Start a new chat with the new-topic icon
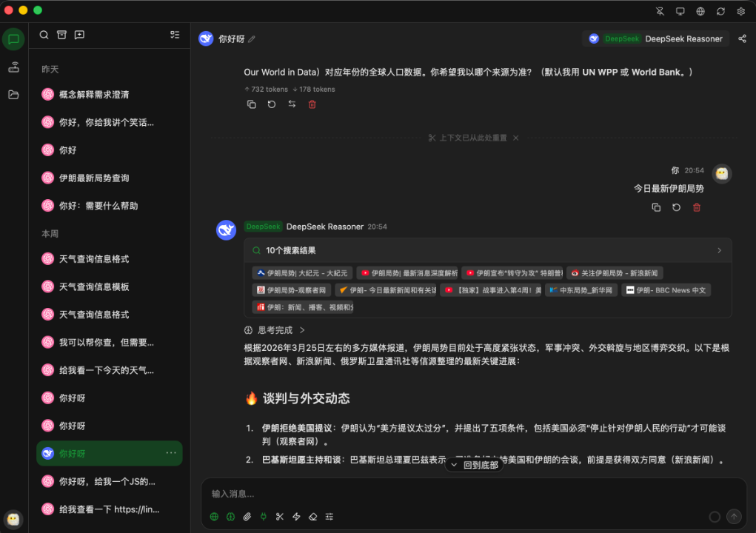Viewport: 756px width, 533px height. 79,34
